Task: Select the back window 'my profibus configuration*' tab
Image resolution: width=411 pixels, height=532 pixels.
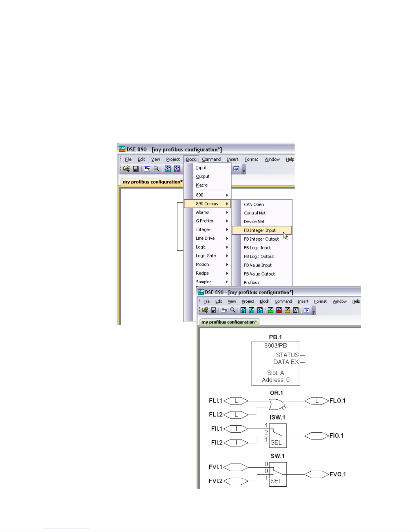Action: click(x=153, y=182)
